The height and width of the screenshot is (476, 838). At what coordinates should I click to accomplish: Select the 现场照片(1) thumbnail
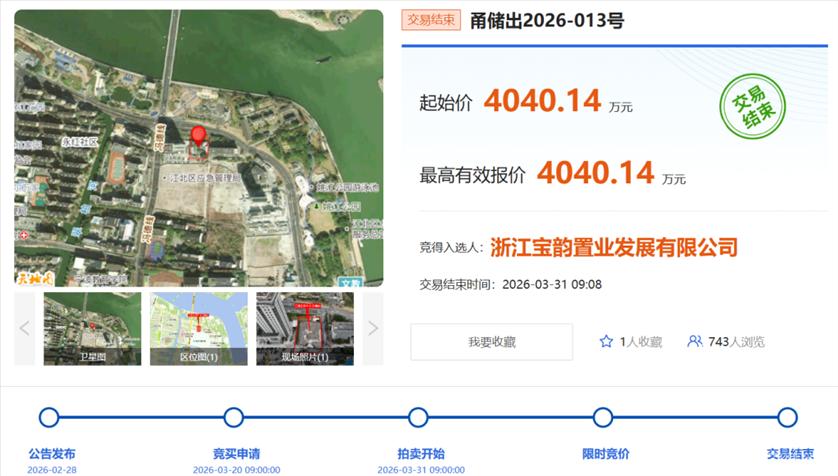[x=304, y=328]
